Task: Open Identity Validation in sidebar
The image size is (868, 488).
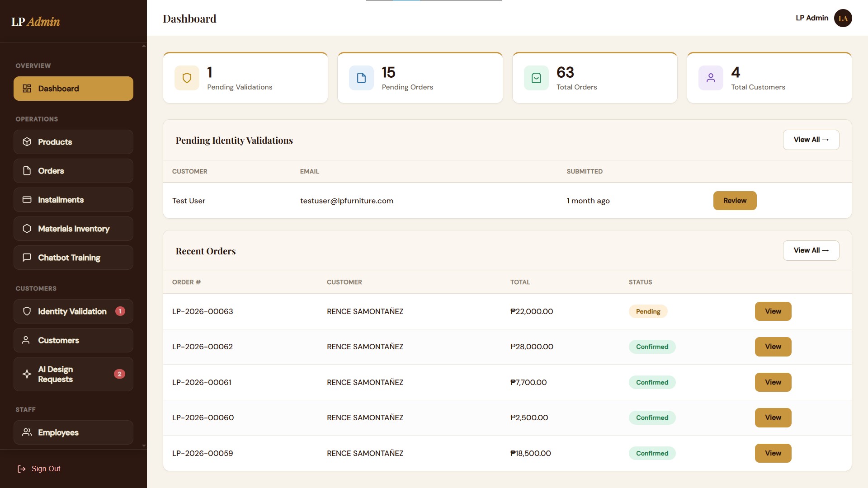Action: [73, 311]
